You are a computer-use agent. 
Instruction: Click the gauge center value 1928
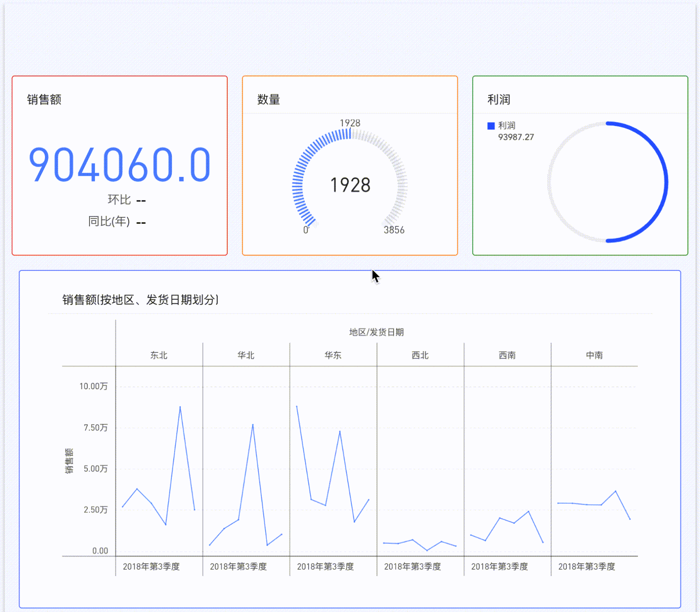tap(350, 185)
